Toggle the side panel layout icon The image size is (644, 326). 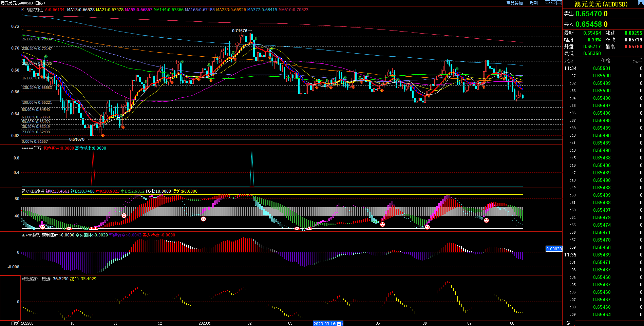559,3
